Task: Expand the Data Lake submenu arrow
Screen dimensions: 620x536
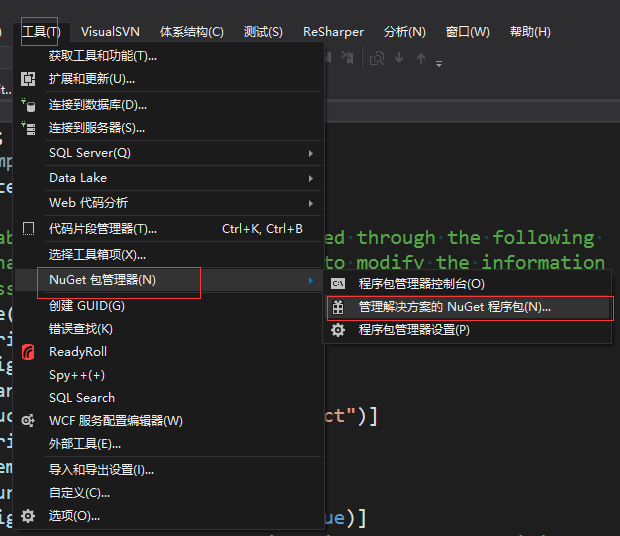Action: tap(311, 178)
